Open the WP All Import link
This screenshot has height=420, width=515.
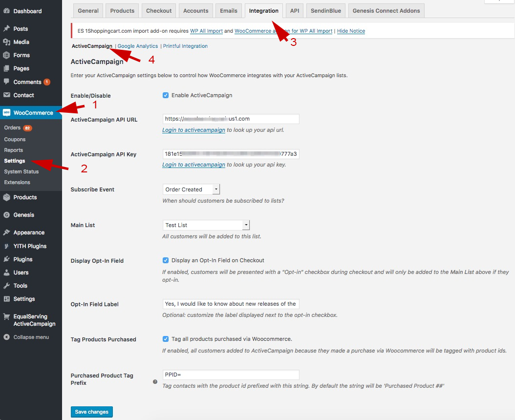(x=206, y=31)
